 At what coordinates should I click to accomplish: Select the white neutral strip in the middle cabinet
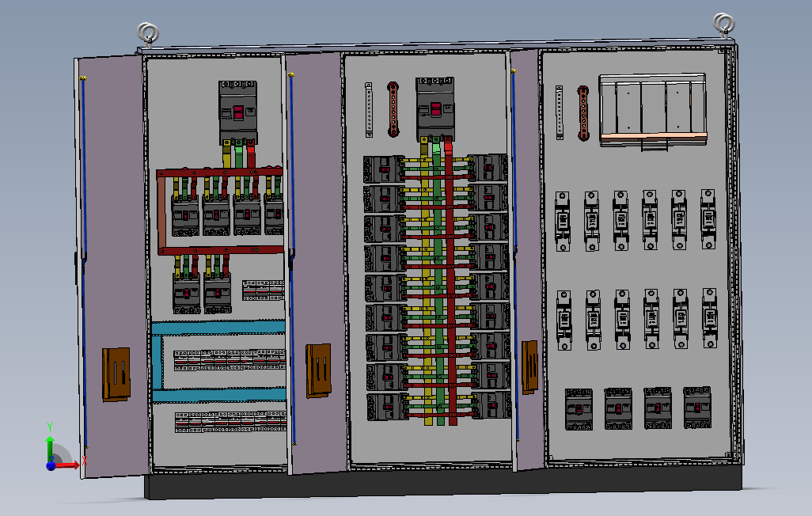(x=369, y=110)
